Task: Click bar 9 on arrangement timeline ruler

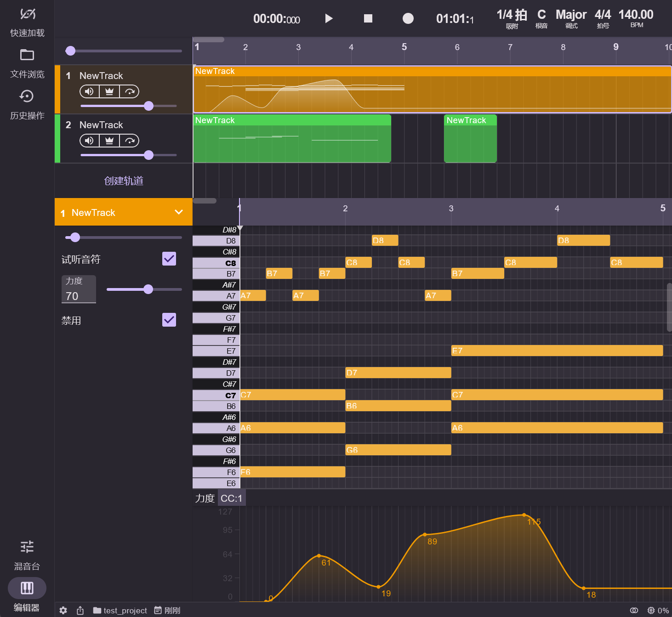Action: pyautogui.click(x=616, y=47)
